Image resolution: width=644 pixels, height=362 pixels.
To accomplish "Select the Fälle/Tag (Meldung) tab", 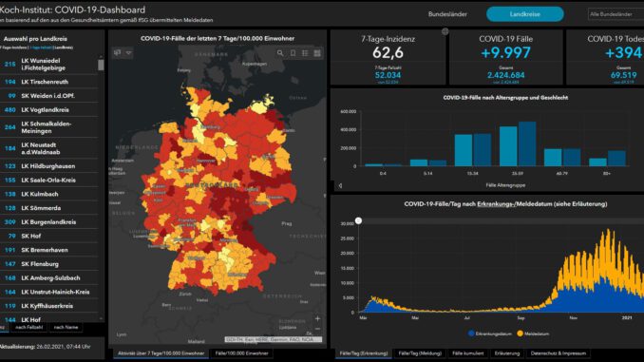I will pos(420,353).
